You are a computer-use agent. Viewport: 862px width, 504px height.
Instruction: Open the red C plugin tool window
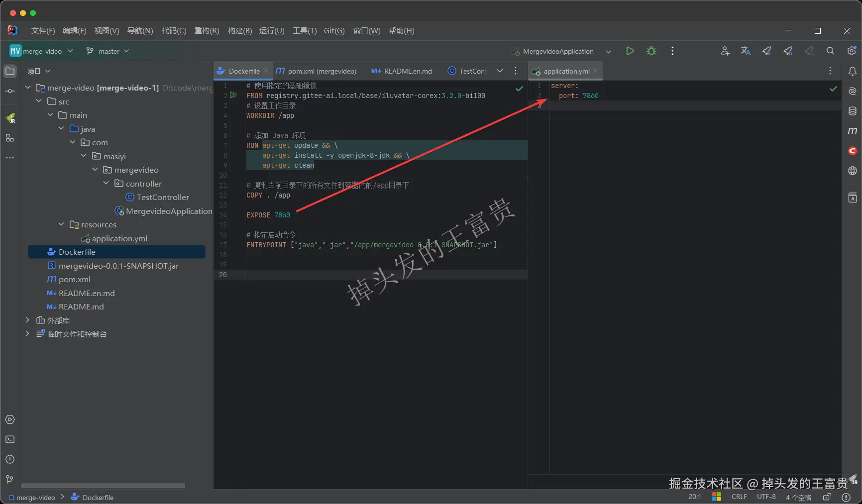pos(853,151)
